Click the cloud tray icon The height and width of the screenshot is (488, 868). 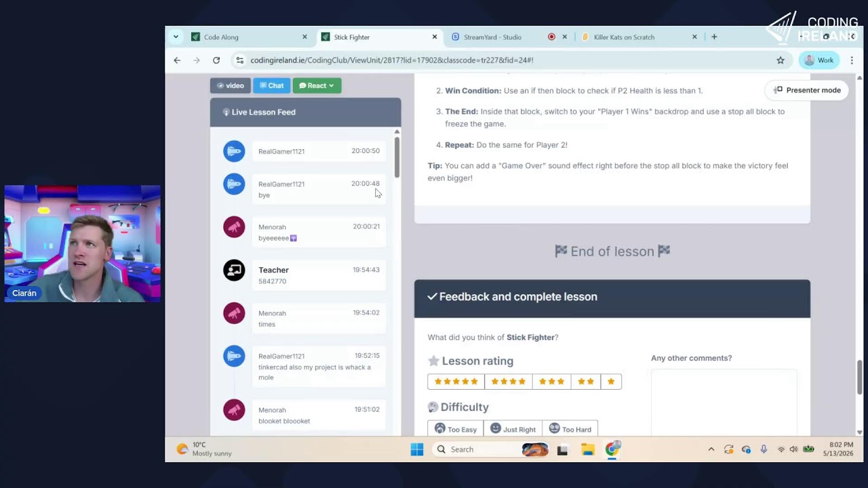click(746, 449)
